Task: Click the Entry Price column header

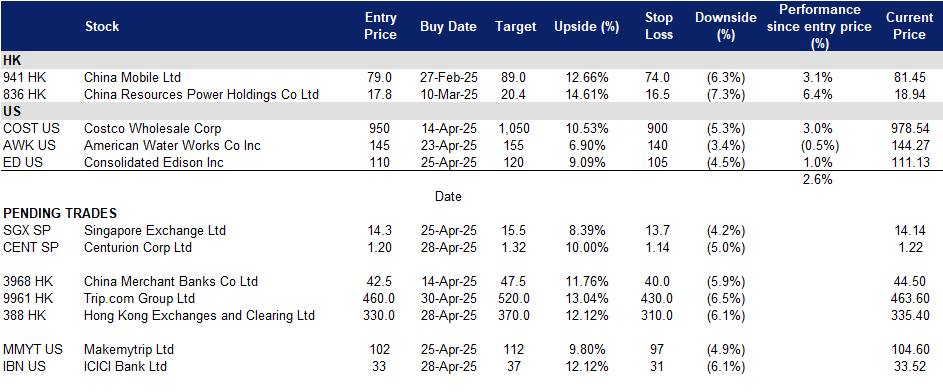Action: 381,26
